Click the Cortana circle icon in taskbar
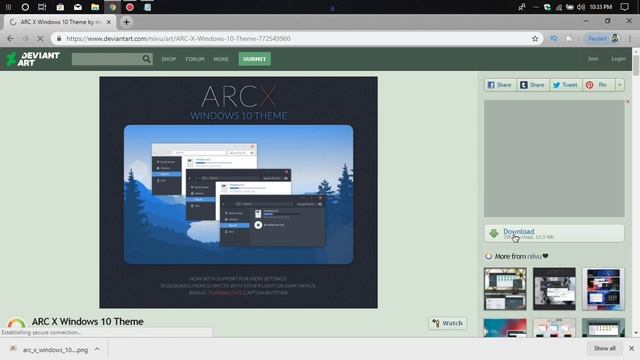 click(25, 7)
